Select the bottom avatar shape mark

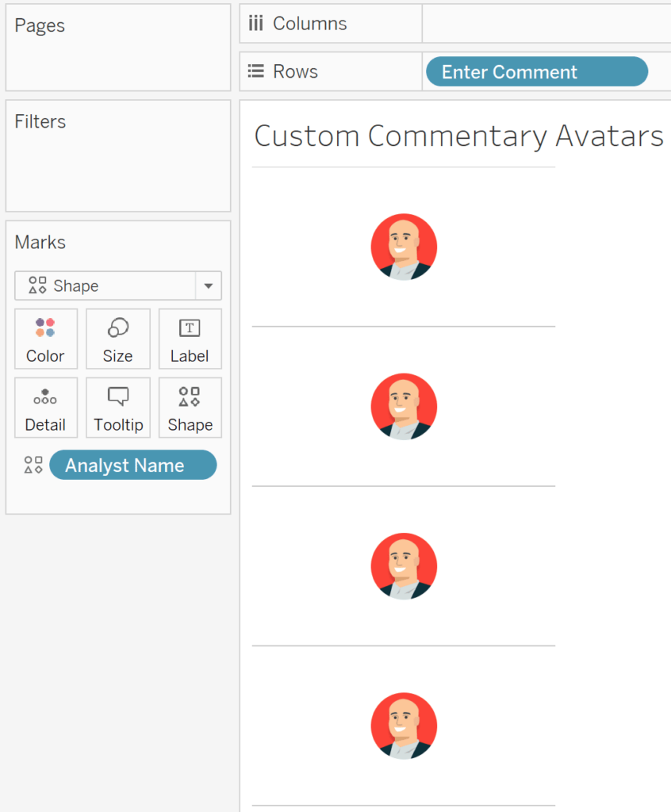pyautogui.click(x=404, y=726)
